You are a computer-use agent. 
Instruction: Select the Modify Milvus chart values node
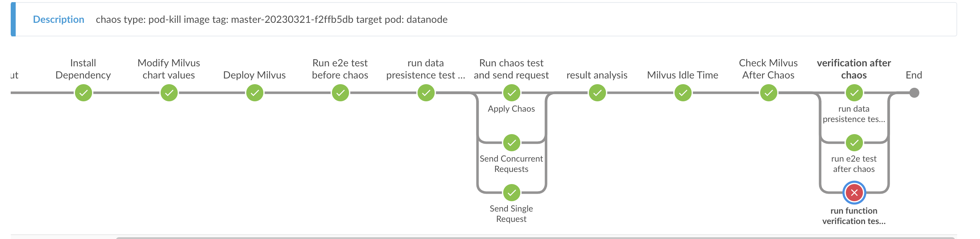(x=169, y=92)
